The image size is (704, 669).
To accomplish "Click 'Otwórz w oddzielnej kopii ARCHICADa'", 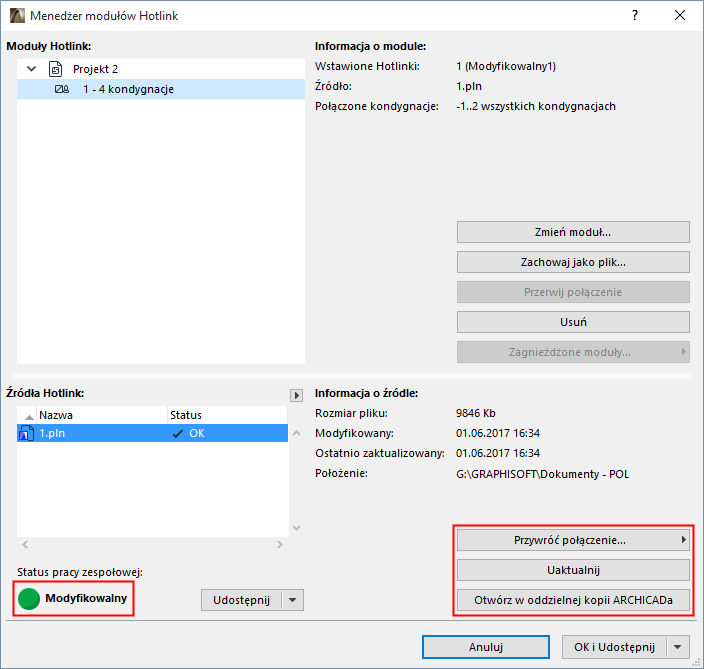I will [573, 600].
